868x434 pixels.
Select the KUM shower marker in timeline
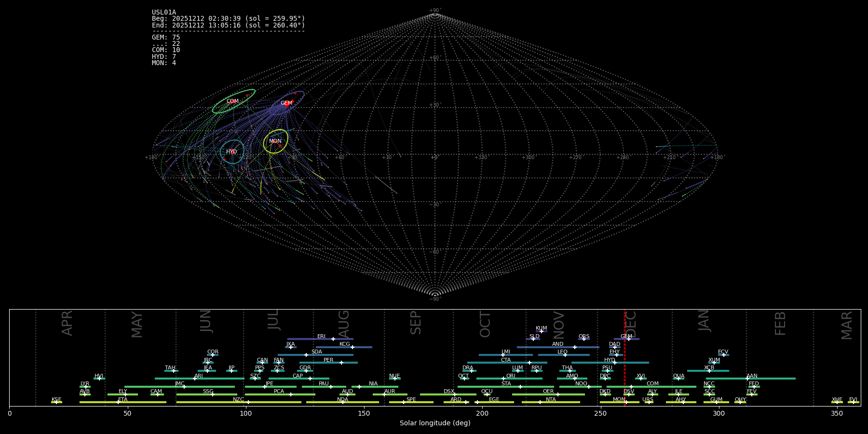[542, 331]
